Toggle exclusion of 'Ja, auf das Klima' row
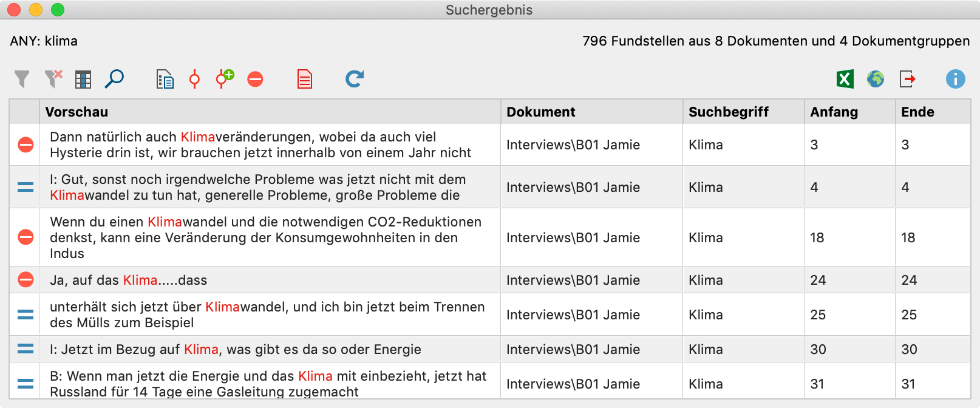 26,280
